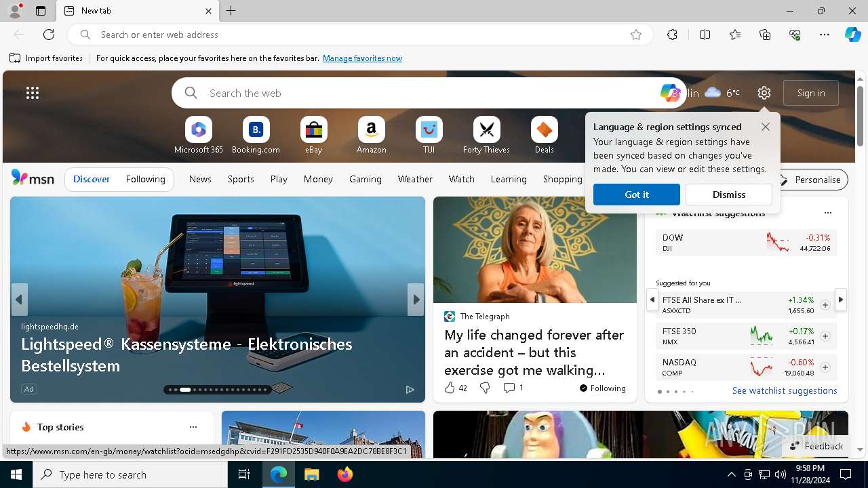Image resolution: width=868 pixels, height=488 pixels.
Task: Open See watchlist suggestions link
Action: (785, 390)
